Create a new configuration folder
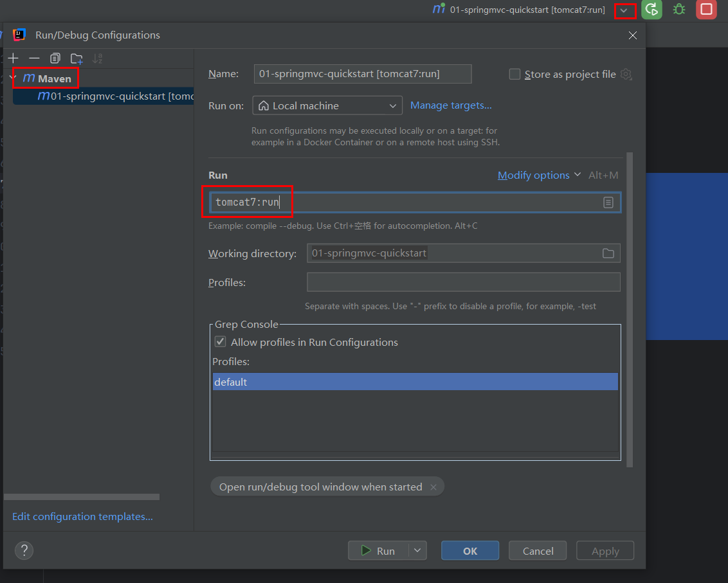This screenshot has width=728, height=583. pyautogui.click(x=77, y=58)
